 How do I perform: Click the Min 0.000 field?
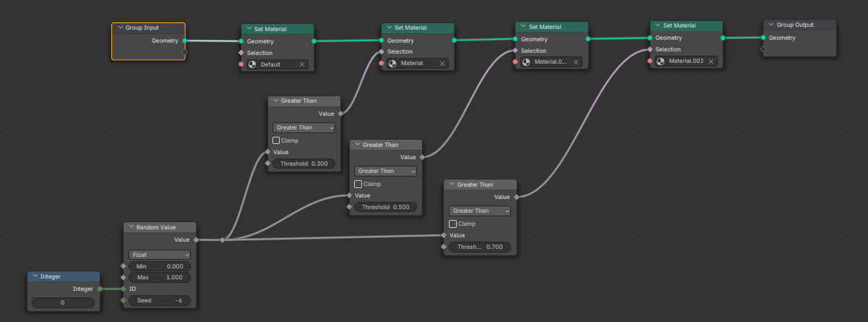point(160,266)
